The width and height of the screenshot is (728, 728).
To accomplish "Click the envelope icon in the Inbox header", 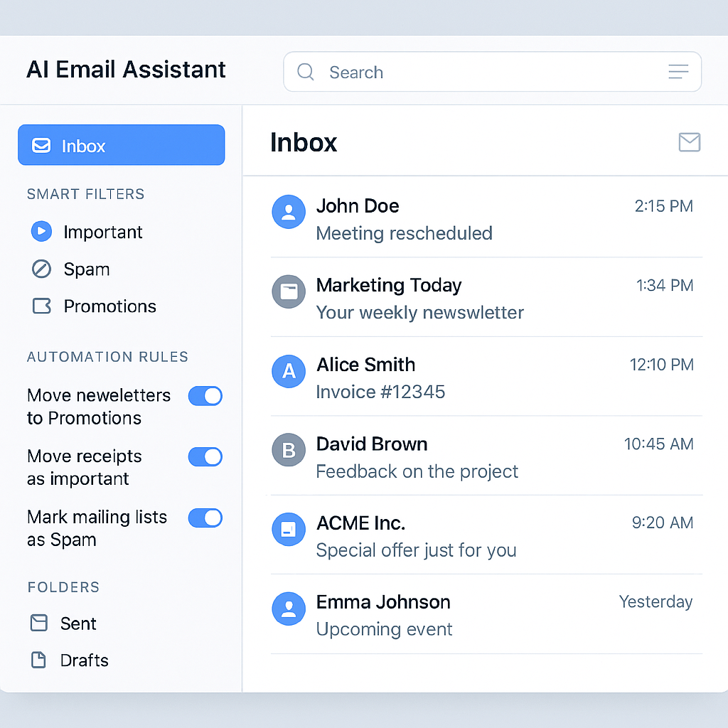I will (x=690, y=142).
